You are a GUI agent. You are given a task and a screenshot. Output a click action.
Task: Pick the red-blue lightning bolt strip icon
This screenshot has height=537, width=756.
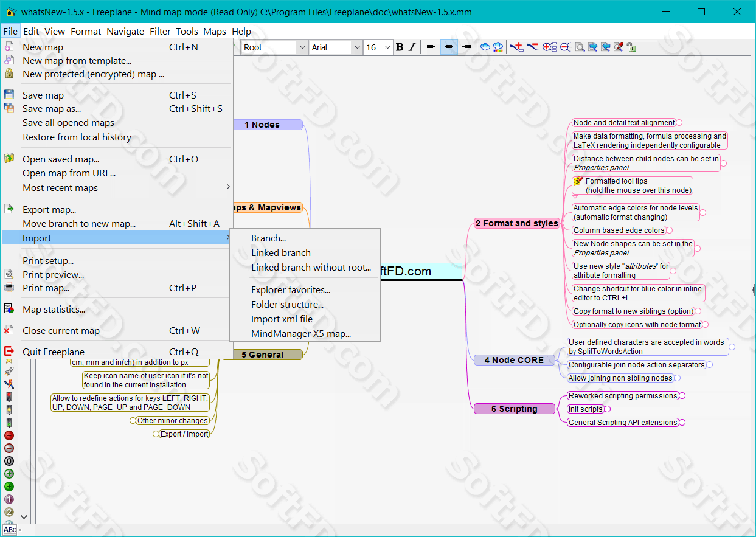[9, 384]
